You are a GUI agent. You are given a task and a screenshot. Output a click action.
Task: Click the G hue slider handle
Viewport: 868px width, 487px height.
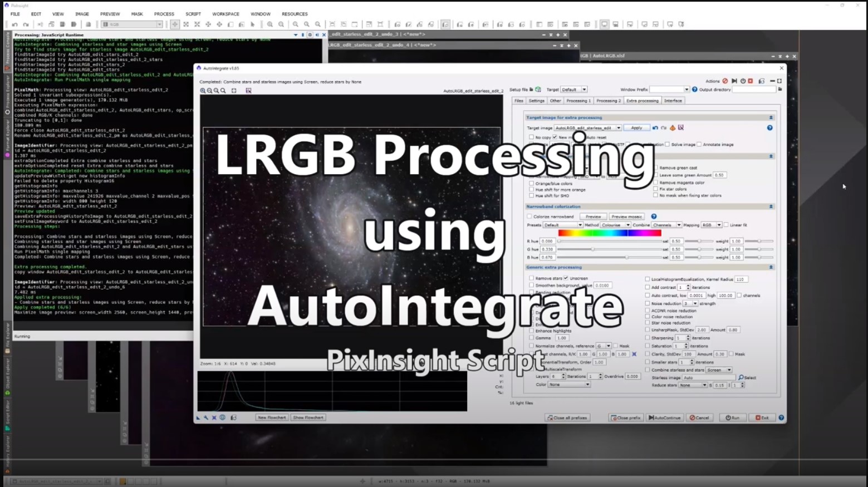pyautogui.click(x=592, y=249)
